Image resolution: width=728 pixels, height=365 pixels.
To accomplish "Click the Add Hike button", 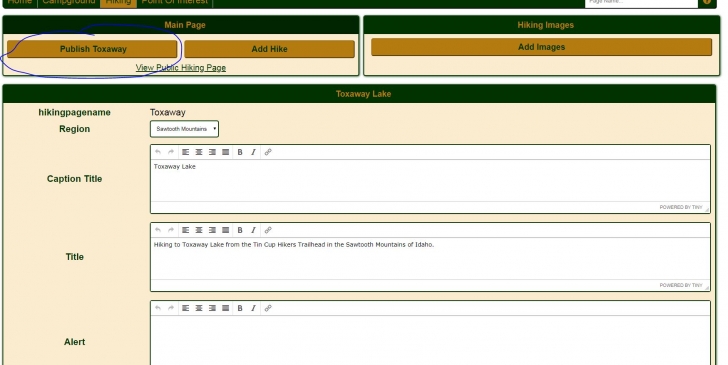I will click(269, 49).
